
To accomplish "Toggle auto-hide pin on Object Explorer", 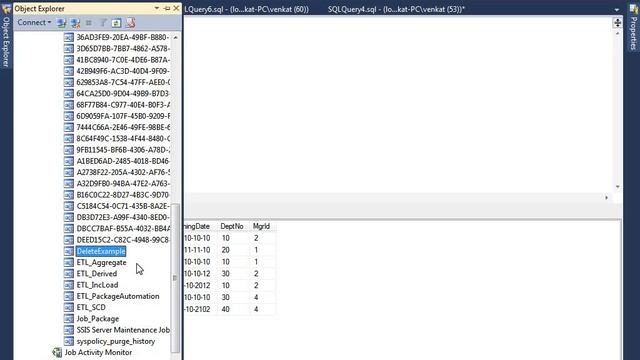I will [x=167, y=8].
